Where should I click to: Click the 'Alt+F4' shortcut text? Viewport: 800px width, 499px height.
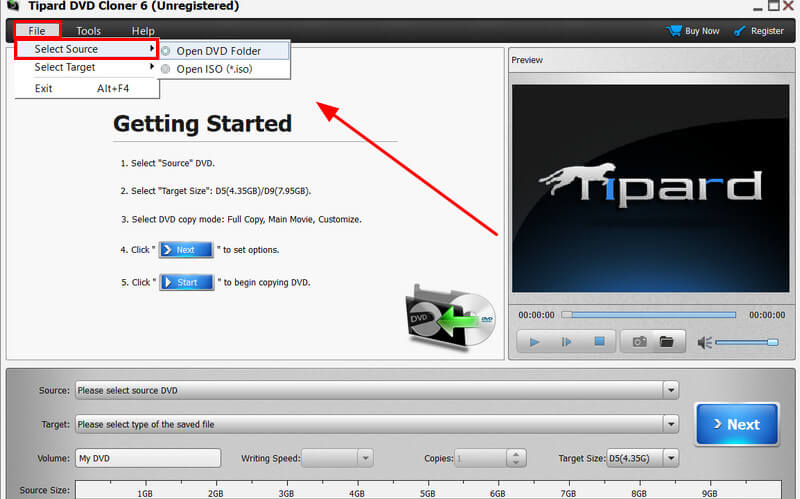point(113,88)
